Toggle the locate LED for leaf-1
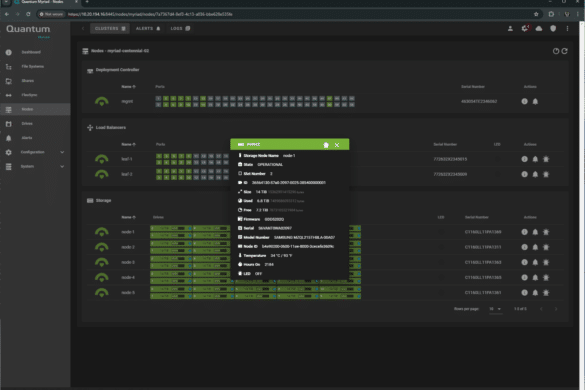 546,159
